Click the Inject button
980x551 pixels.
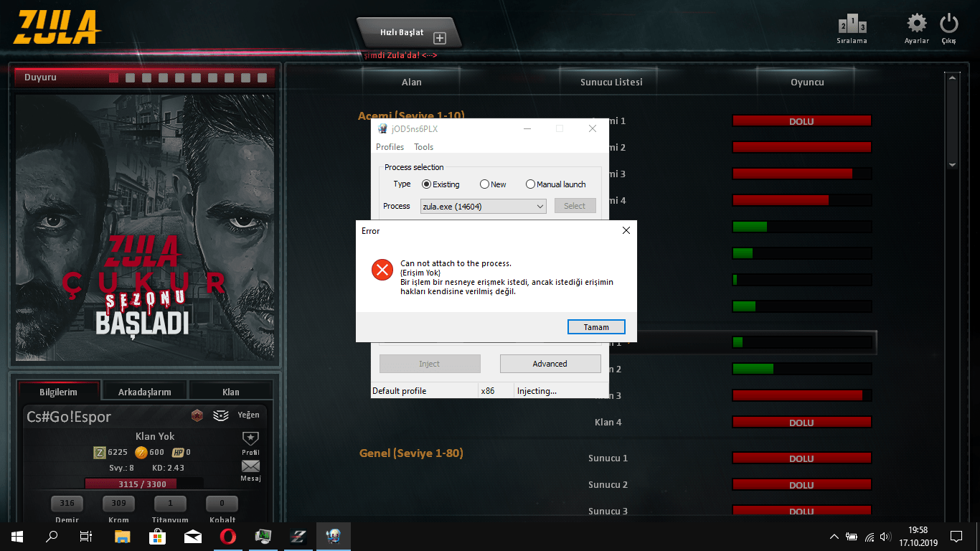(430, 364)
